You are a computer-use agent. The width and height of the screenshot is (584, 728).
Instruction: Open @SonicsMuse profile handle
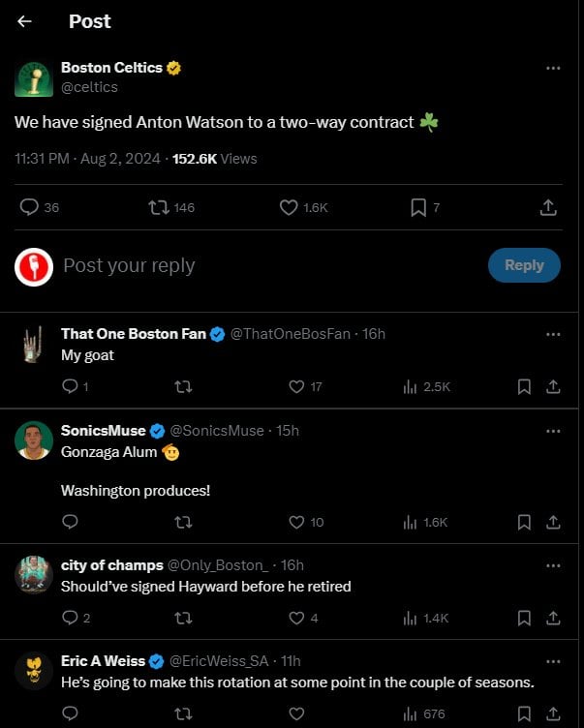point(216,431)
